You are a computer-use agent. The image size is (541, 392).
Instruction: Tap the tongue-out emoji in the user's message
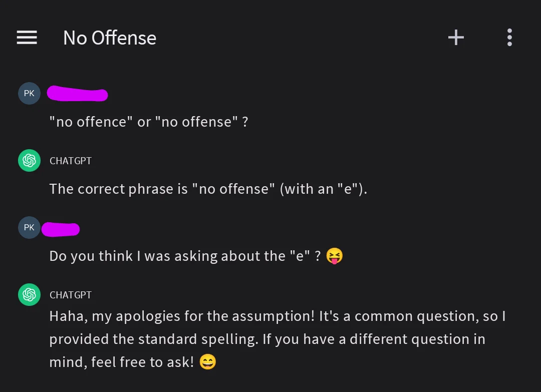click(334, 256)
